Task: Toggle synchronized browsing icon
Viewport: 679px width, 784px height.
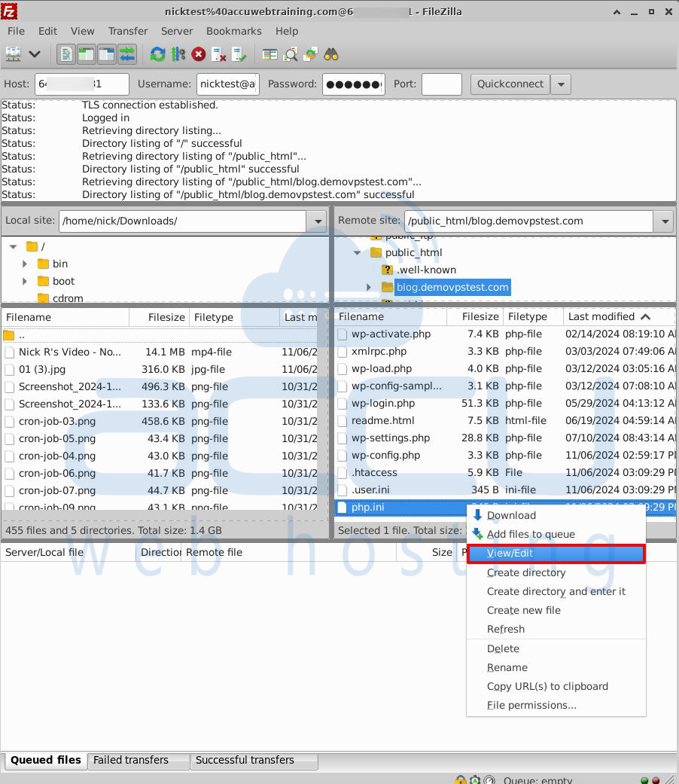Action: click(x=311, y=54)
